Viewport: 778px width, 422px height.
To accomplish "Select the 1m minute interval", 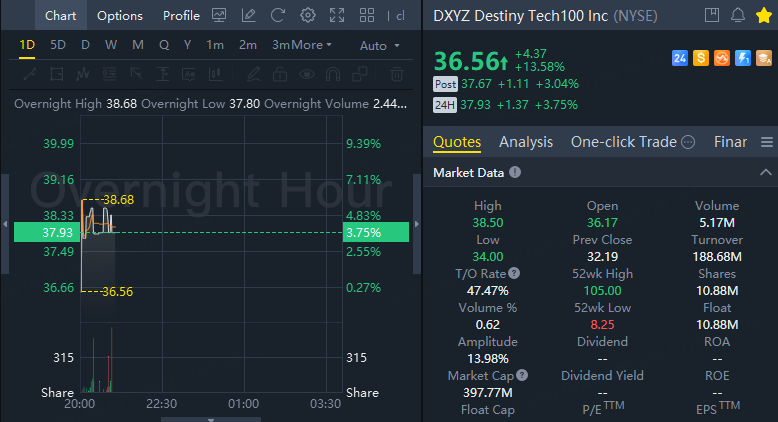I will [215, 45].
